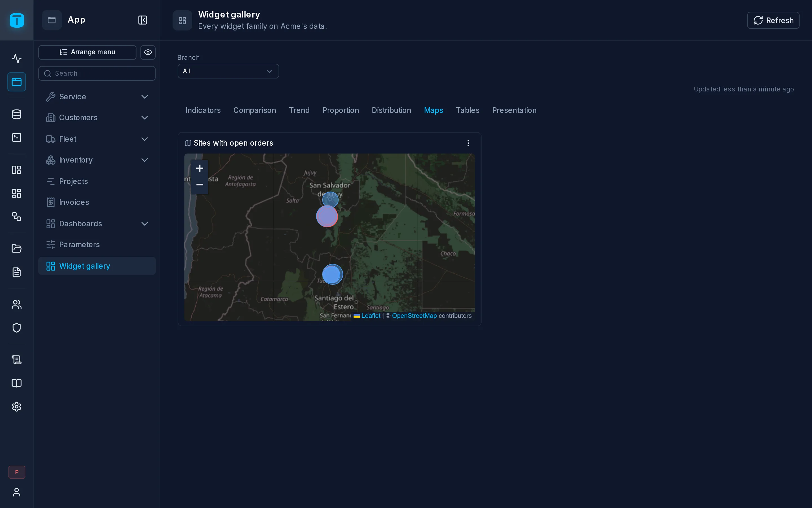Open the terminal console icon in rail

tap(17, 137)
